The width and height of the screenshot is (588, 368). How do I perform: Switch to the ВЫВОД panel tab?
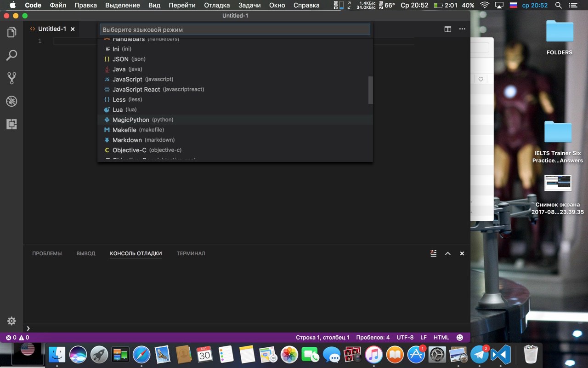(x=86, y=253)
